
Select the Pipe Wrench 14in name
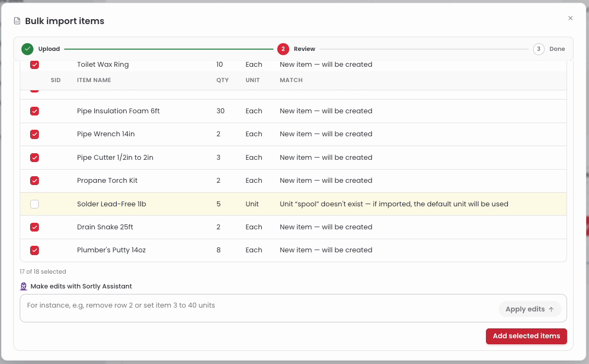tap(106, 134)
